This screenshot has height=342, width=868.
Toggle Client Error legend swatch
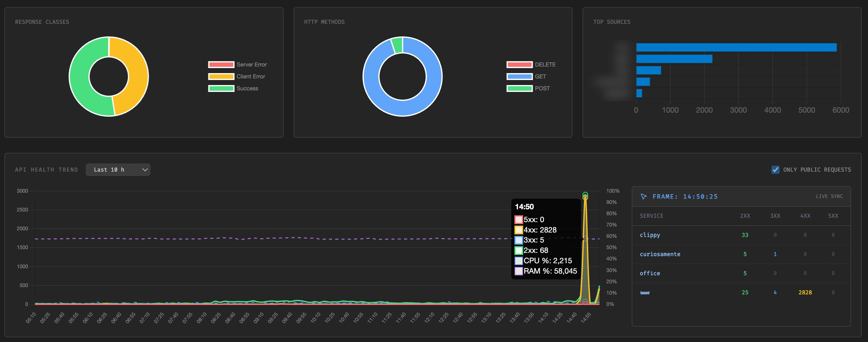[221, 77]
